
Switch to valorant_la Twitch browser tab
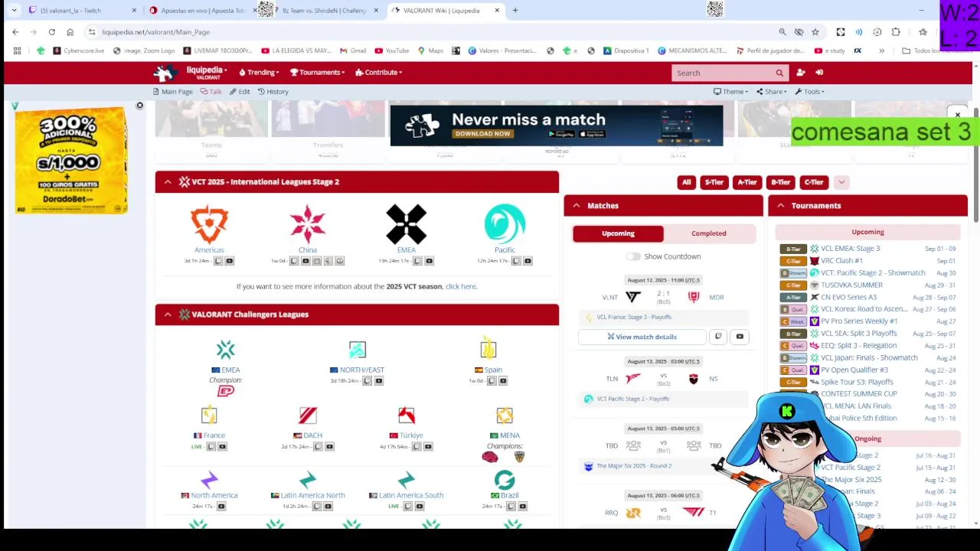point(82,11)
